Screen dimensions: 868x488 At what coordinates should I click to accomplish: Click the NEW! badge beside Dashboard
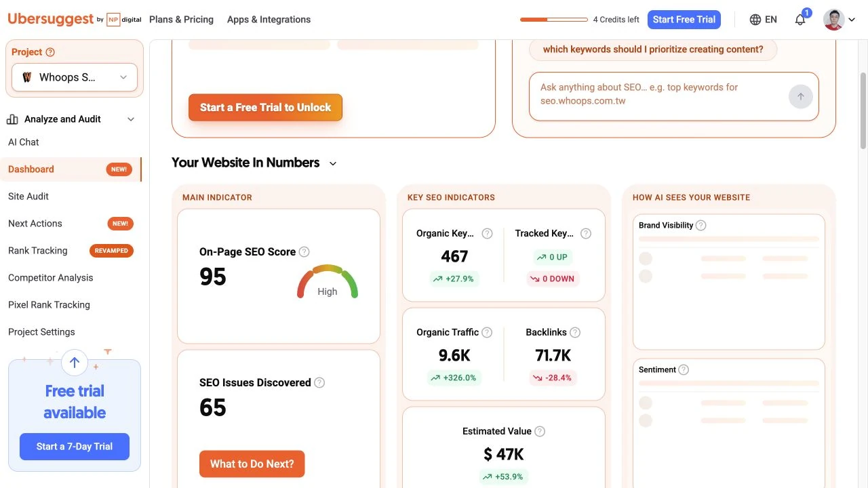119,169
